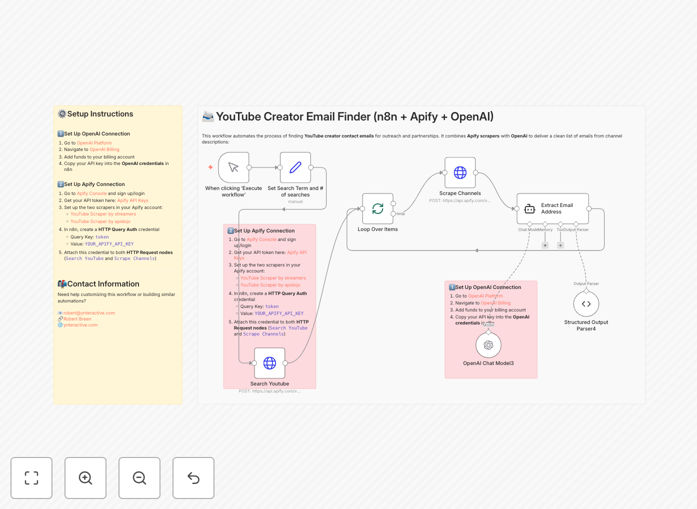Click the 'Add funds to your billing account' step in yellow note

(x=99, y=157)
